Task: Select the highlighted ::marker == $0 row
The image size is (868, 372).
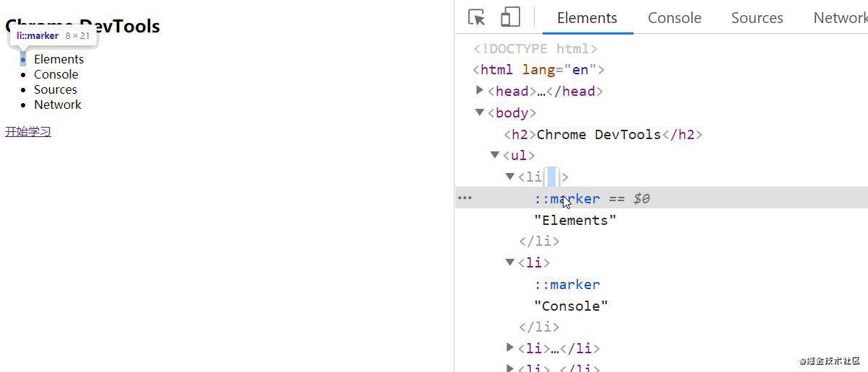Action: [x=661, y=198]
